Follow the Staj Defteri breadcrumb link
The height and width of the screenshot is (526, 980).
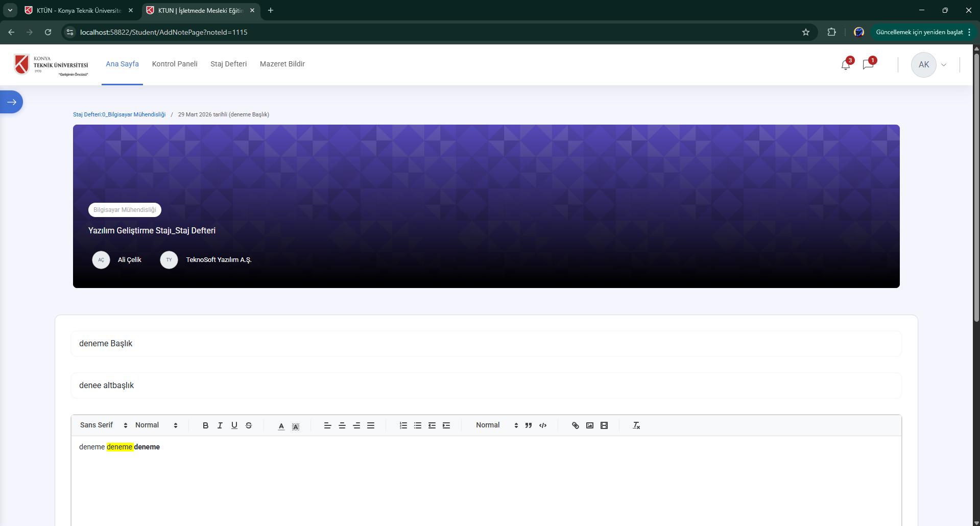[x=119, y=114]
